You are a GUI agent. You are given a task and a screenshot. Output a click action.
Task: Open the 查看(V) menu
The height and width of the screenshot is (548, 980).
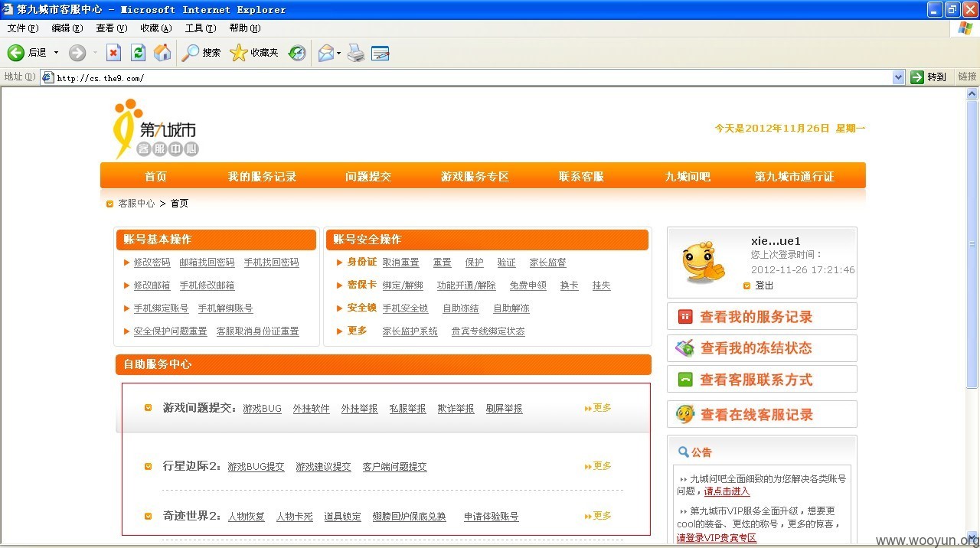click(x=112, y=28)
